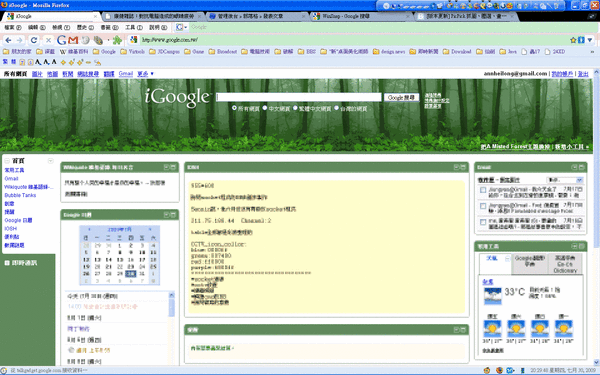Open the search engine selector dropdown

click(x=182, y=27)
